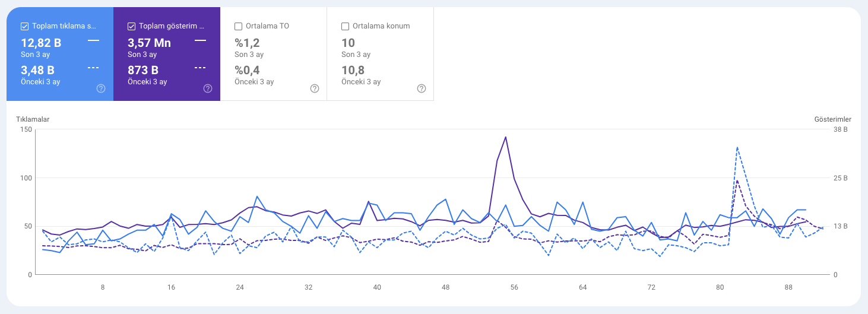Image resolution: width=868 pixels, height=314 pixels.
Task: Click dashed line legend beside 3,48 B
Action: (x=93, y=68)
